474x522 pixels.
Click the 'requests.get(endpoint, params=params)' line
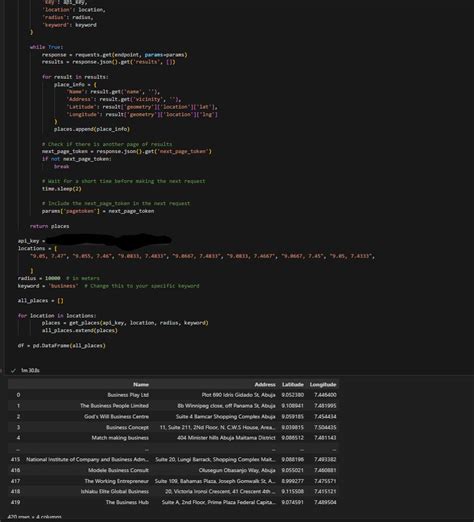pyautogui.click(x=114, y=55)
